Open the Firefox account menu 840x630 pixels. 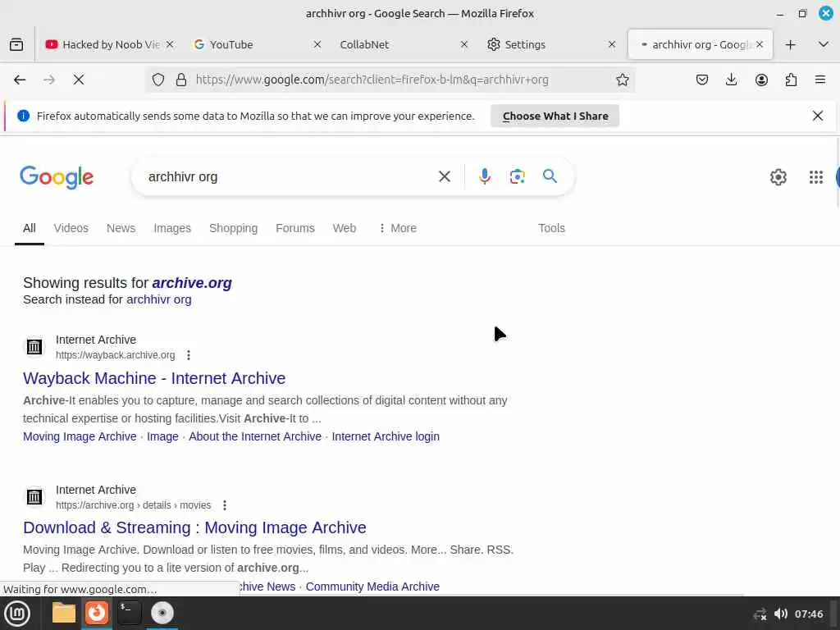pyautogui.click(x=761, y=80)
